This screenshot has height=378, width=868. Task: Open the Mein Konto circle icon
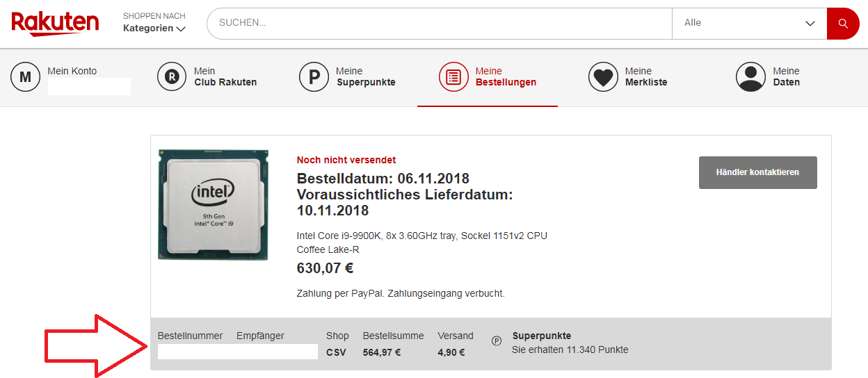(26, 76)
